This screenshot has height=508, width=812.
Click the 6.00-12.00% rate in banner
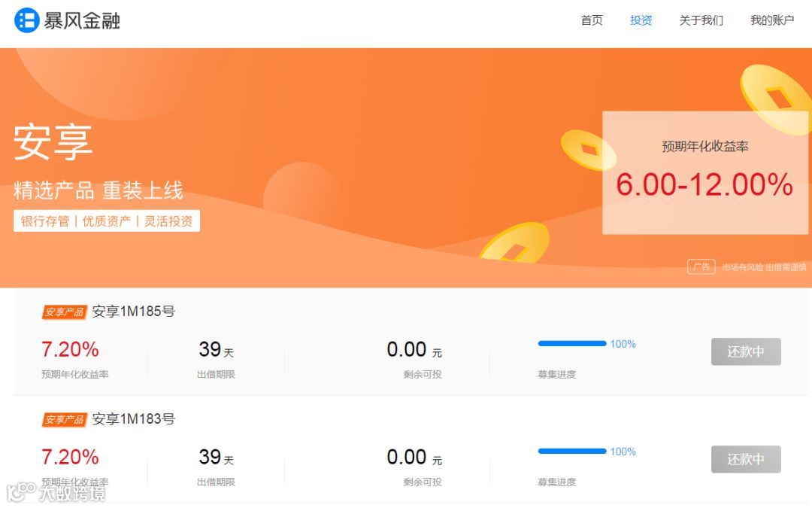point(704,184)
